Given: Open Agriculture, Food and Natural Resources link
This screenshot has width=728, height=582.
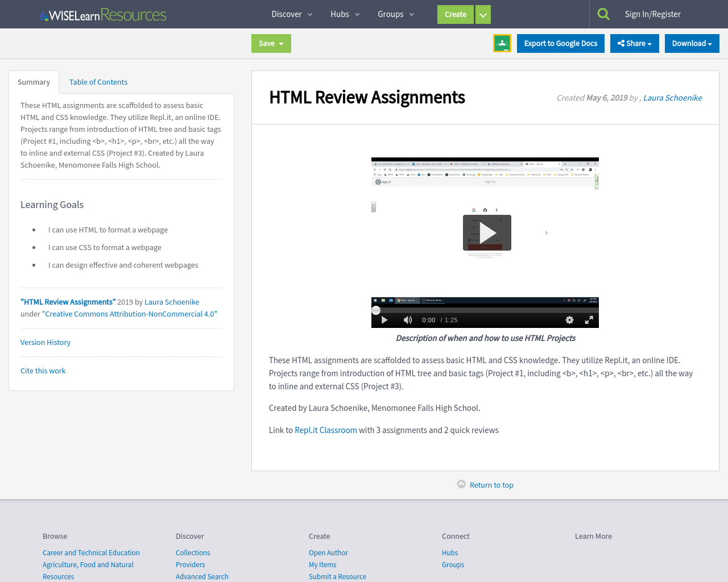Looking at the screenshot, I should 88,571.
